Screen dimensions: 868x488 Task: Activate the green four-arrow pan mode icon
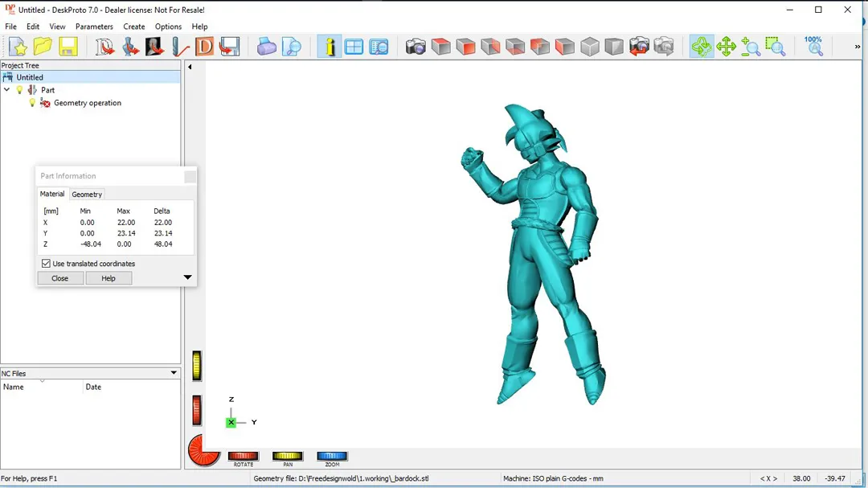(x=727, y=47)
